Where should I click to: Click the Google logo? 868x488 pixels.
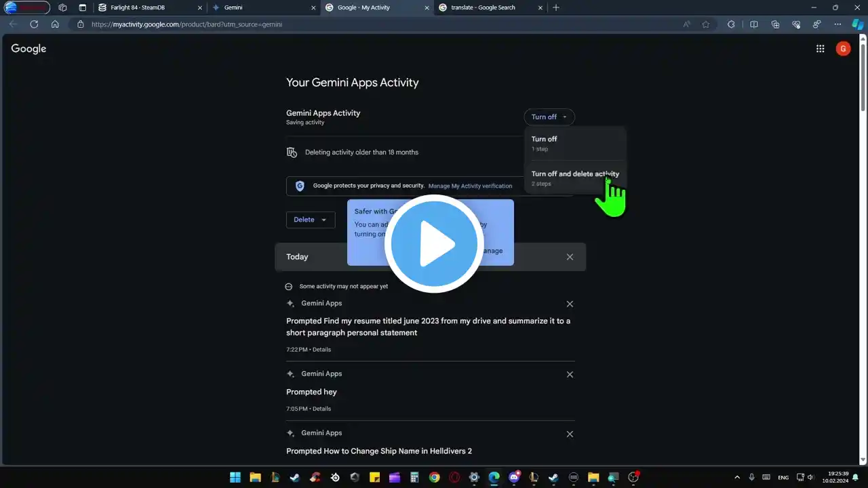pyautogui.click(x=28, y=49)
